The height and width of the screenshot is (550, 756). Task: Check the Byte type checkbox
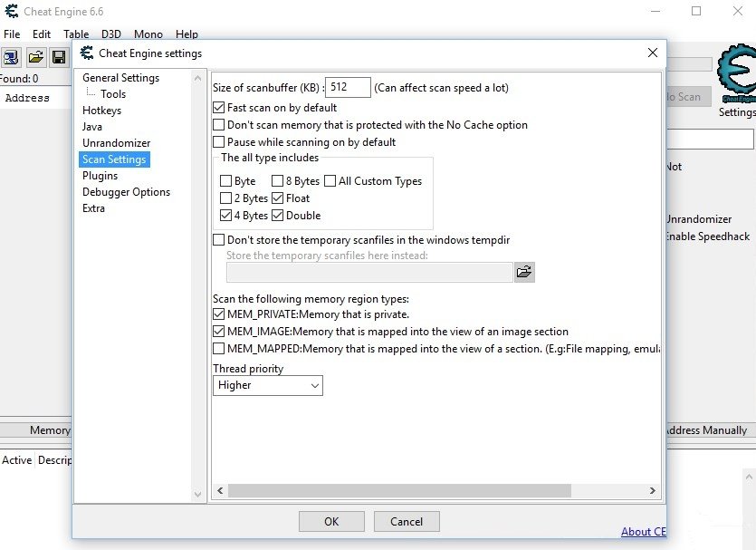(x=225, y=181)
